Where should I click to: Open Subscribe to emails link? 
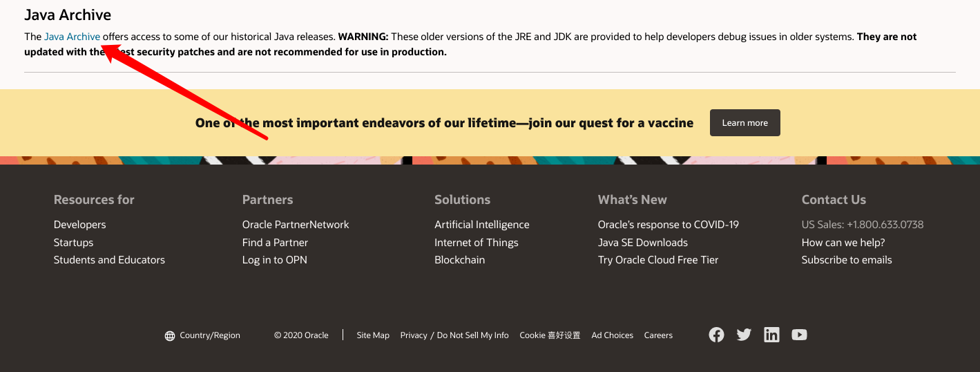846,260
